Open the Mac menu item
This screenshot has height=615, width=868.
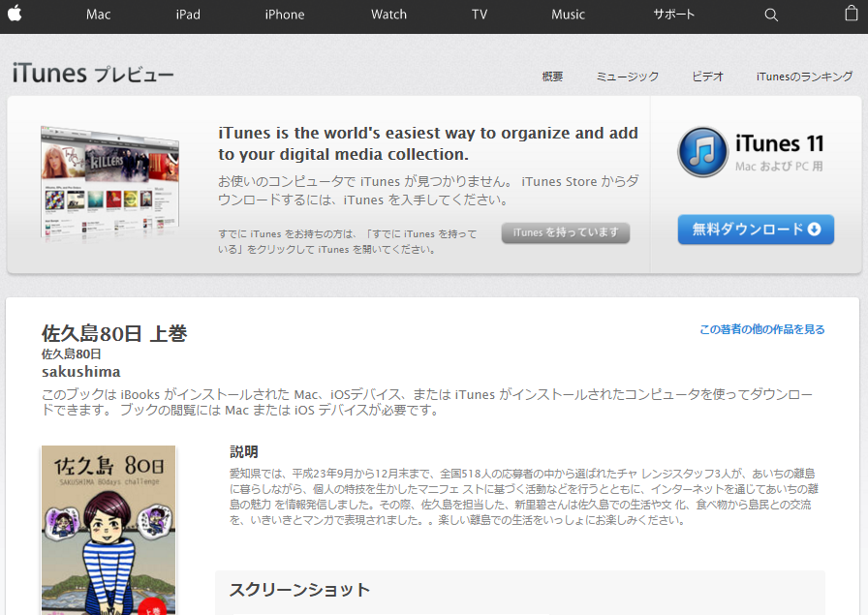point(99,15)
